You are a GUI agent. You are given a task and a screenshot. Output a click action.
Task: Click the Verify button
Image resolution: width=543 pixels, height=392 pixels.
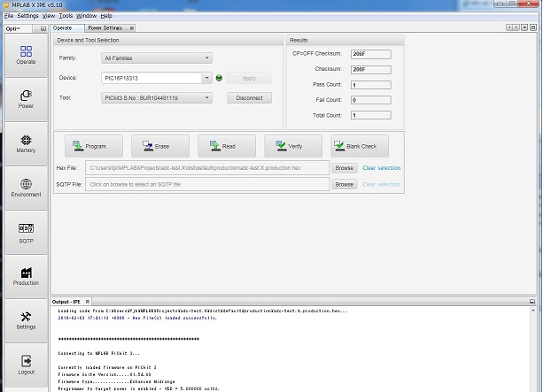[293, 146]
